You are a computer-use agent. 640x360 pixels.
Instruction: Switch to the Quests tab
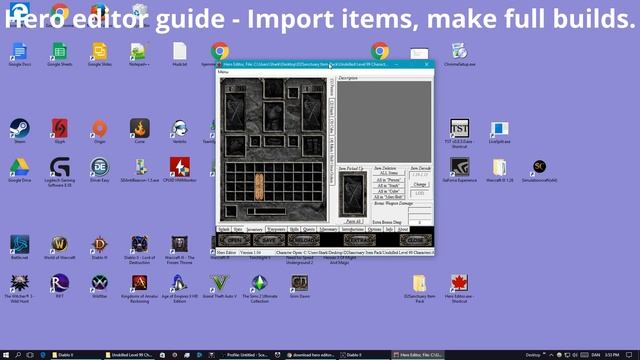point(309,229)
